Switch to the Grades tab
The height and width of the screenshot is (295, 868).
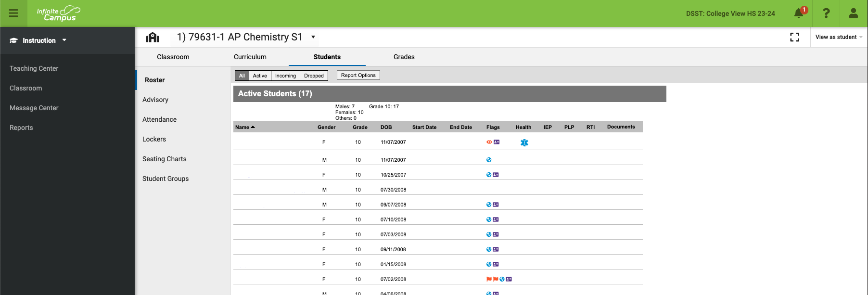tap(404, 57)
